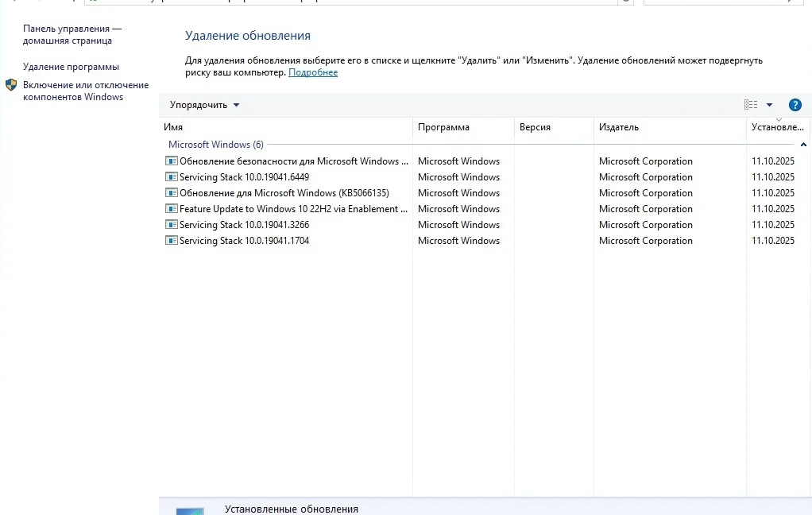Go to «Удаление программы»
This screenshot has height=515, width=812.
coord(71,67)
